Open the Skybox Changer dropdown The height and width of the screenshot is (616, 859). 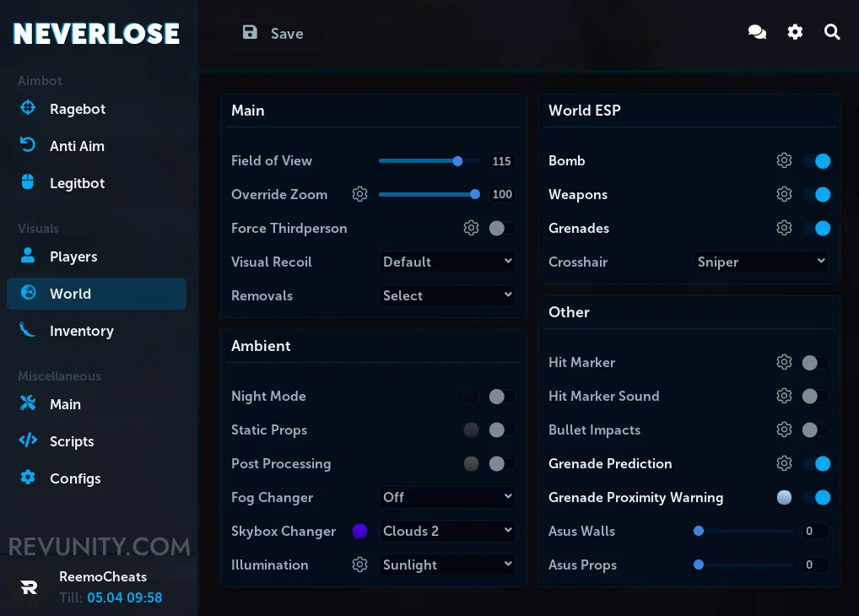pyautogui.click(x=447, y=531)
